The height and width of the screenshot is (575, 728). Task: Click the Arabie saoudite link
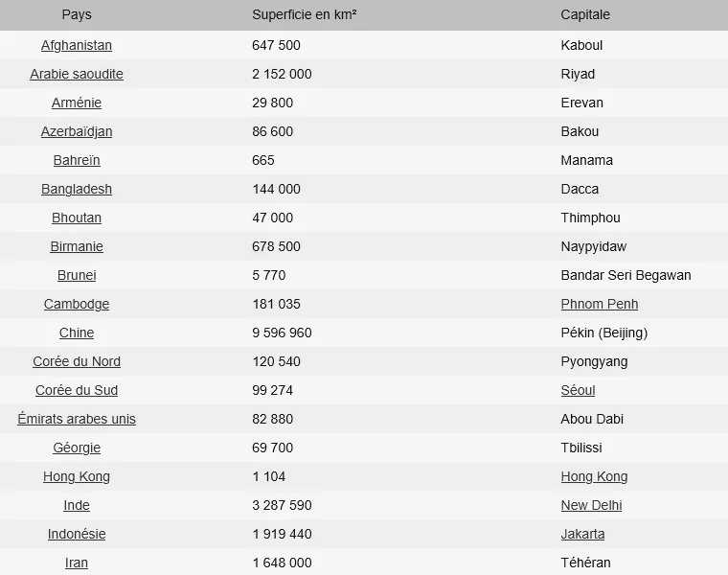point(77,74)
